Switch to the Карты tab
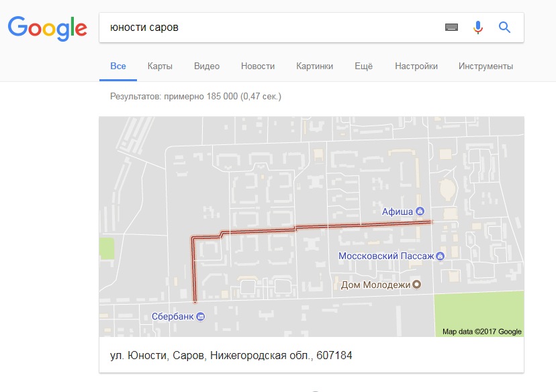This screenshot has height=392, width=556. point(160,66)
